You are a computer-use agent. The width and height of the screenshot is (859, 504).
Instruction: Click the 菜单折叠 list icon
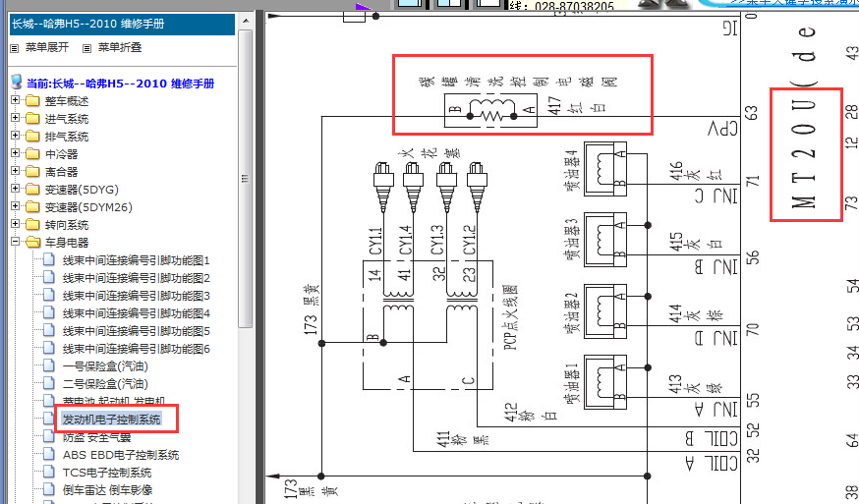(86, 49)
